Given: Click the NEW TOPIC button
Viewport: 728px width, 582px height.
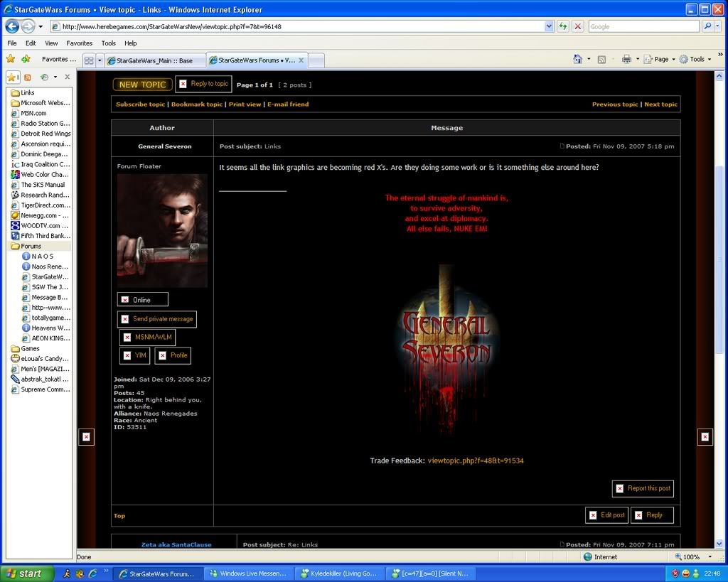Looking at the screenshot, I should point(142,85).
